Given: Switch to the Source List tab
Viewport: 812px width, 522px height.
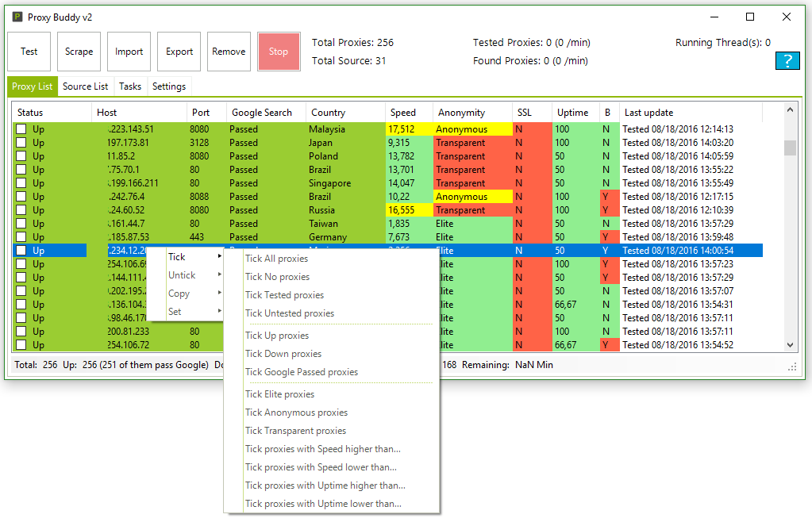Looking at the screenshot, I should [x=85, y=86].
